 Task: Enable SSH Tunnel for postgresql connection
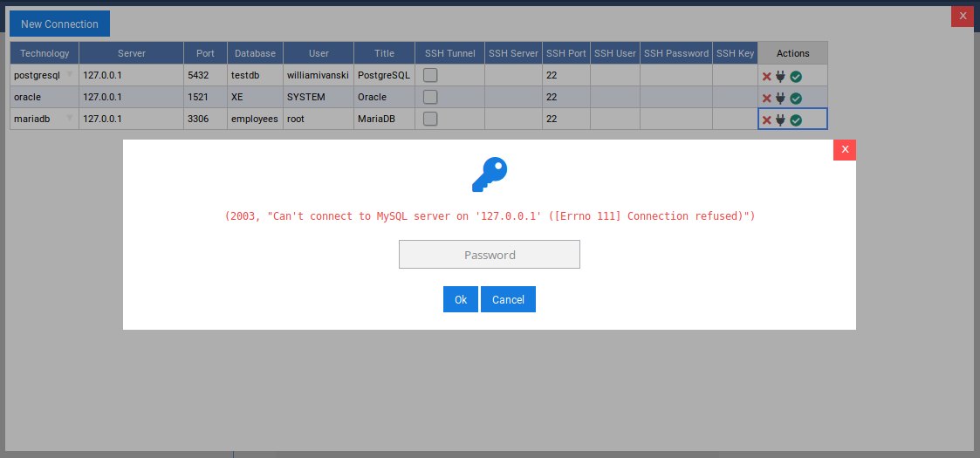(430, 75)
